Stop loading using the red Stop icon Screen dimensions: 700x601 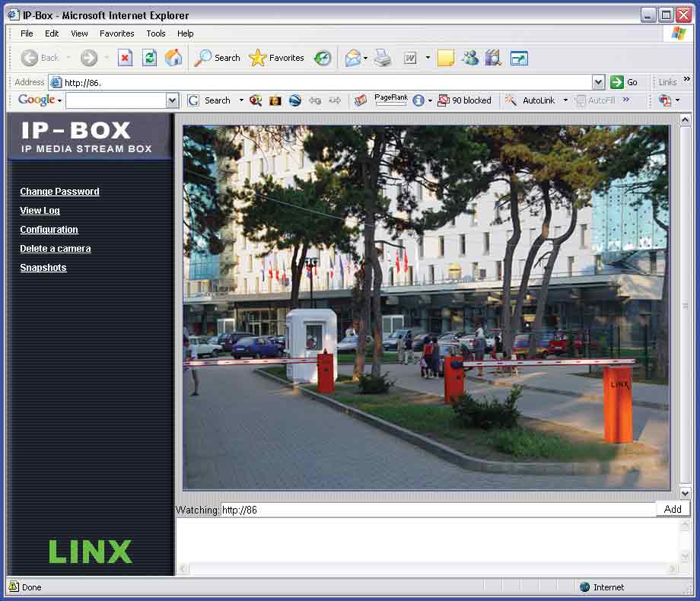pyautogui.click(x=124, y=57)
